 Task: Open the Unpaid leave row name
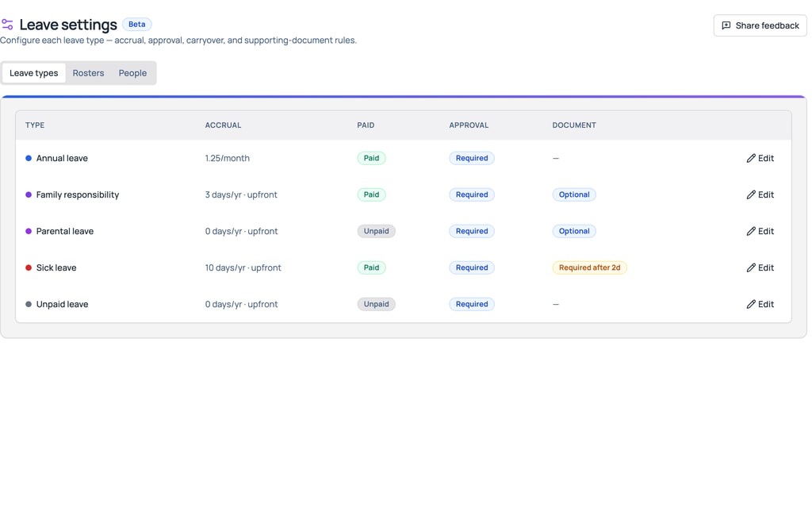click(62, 304)
